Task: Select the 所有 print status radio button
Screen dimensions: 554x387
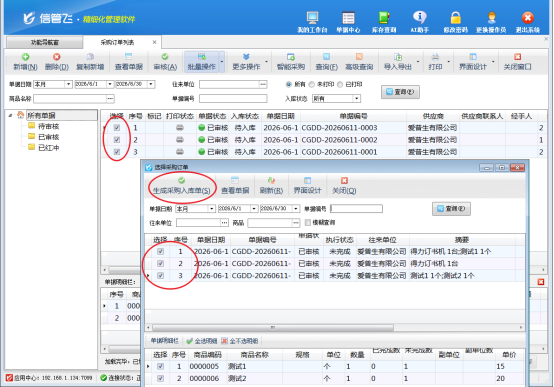Action: pyautogui.click(x=289, y=84)
